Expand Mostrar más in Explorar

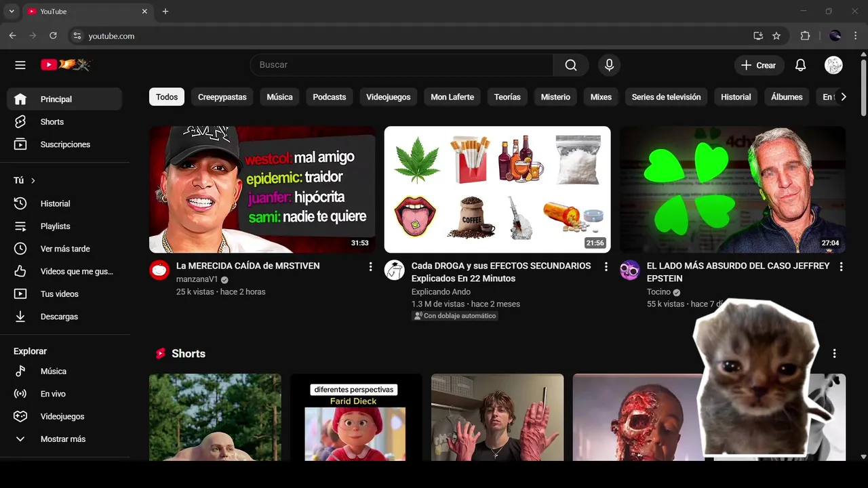coord(20,439)
